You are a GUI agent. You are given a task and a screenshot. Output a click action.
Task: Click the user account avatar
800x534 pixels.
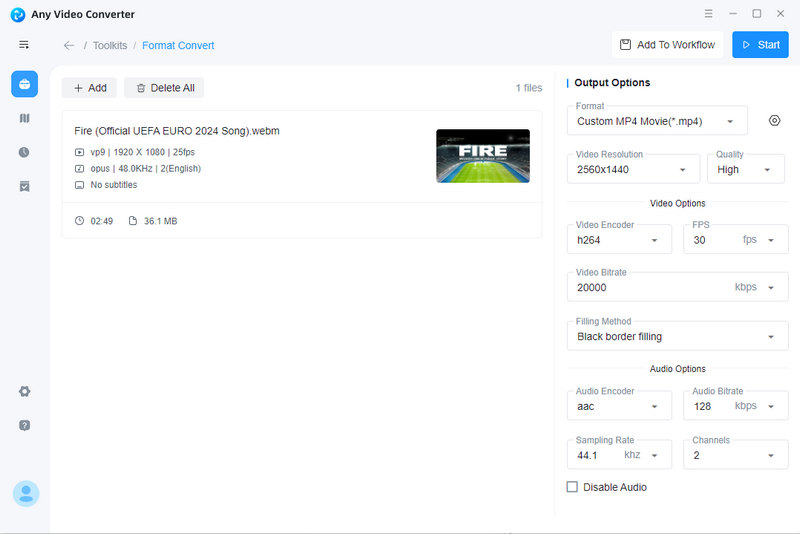(x=26, y=493)
